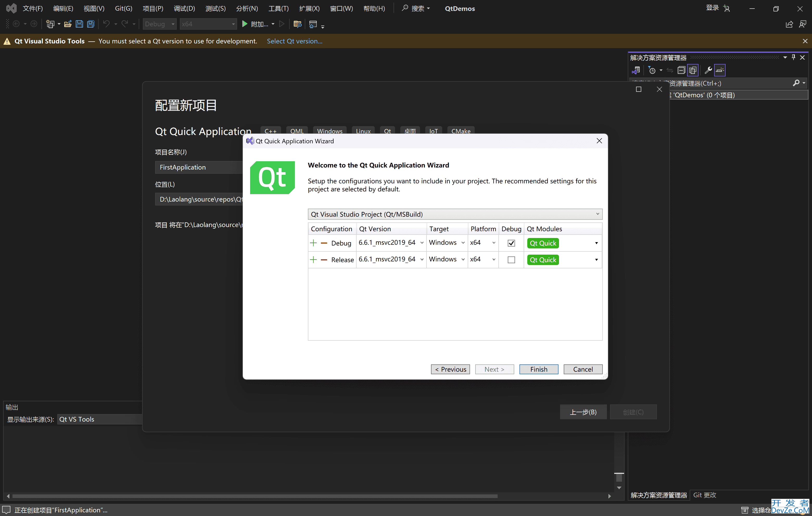The width and height of the screenshot is (812, 516).
Task: Click the navigate forward arrow icon
Action: point(34,24)
